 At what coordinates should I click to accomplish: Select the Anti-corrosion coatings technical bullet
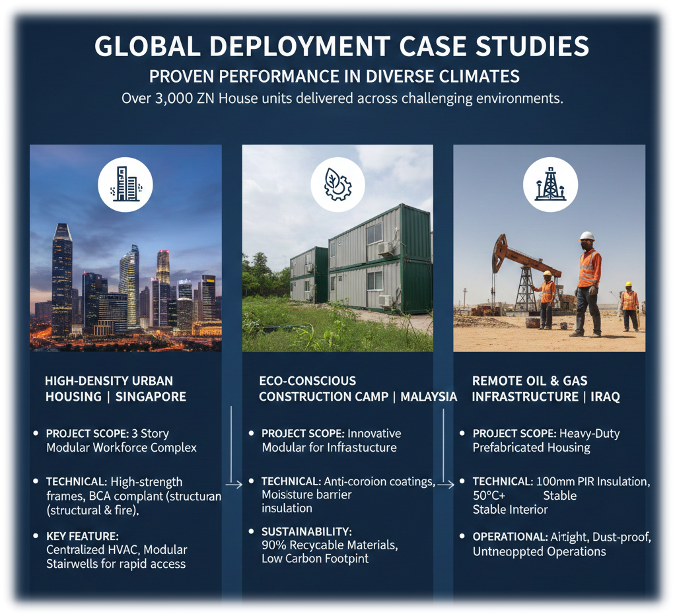(x=347, y=495)
